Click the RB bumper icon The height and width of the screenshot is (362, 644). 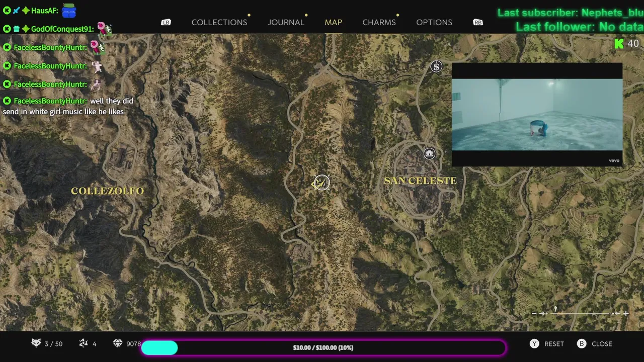tap(477, 22)
